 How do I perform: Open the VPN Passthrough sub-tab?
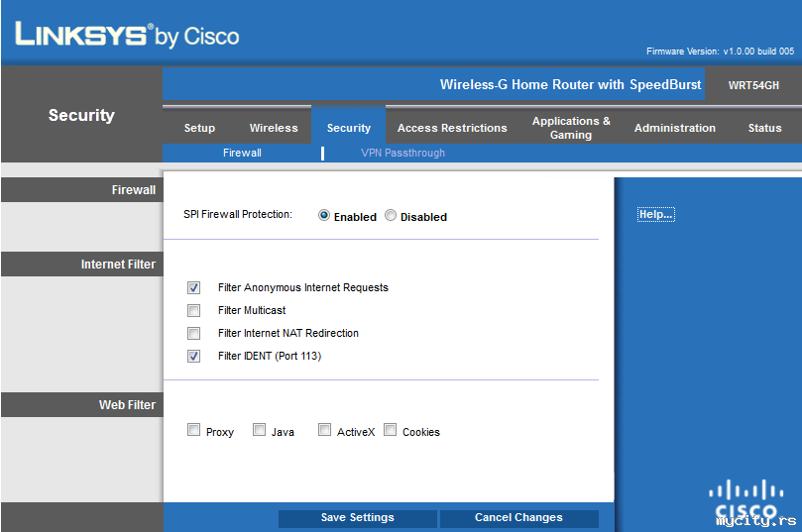click(402, 154)
